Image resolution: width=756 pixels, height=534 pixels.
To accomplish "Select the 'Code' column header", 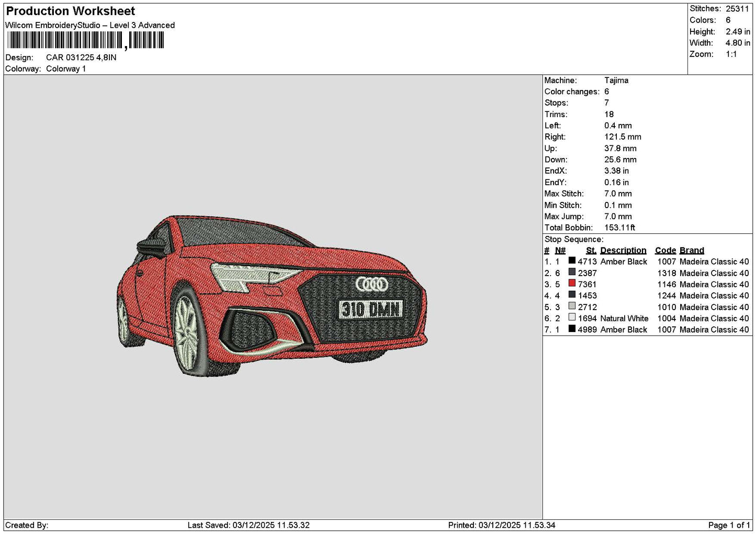I will click(x=665, y=251).
